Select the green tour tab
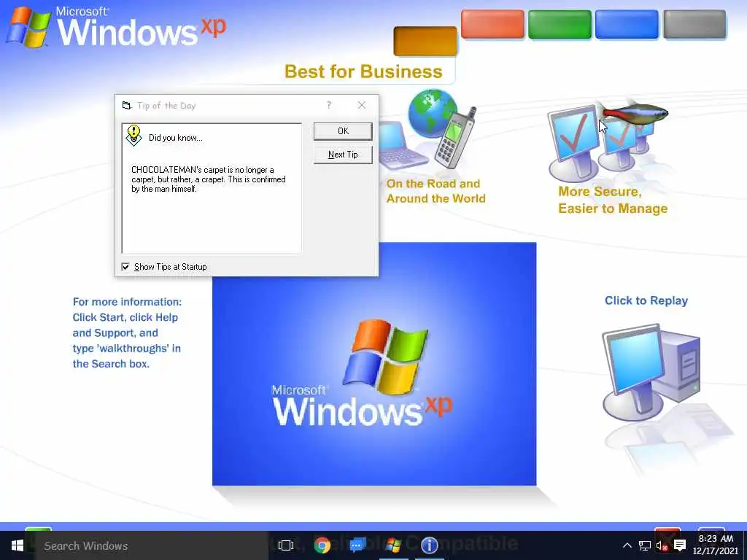 [x=560, y=24]
